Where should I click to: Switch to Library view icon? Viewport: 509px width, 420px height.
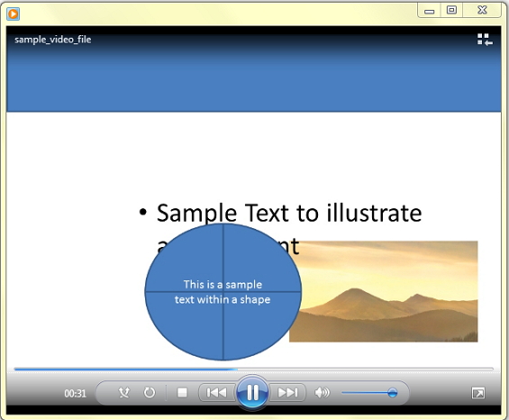pos(485,40)
